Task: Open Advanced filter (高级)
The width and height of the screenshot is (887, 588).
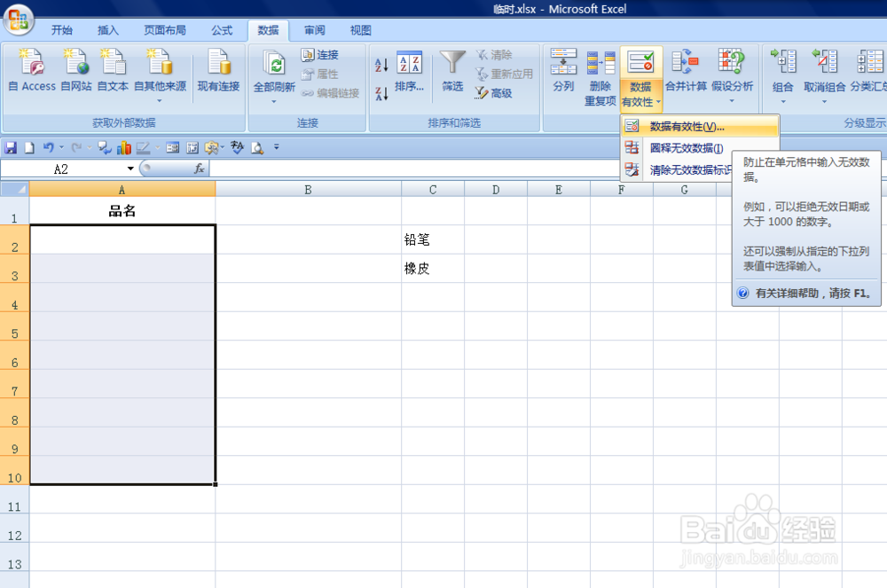Action: tap(494, 93)
